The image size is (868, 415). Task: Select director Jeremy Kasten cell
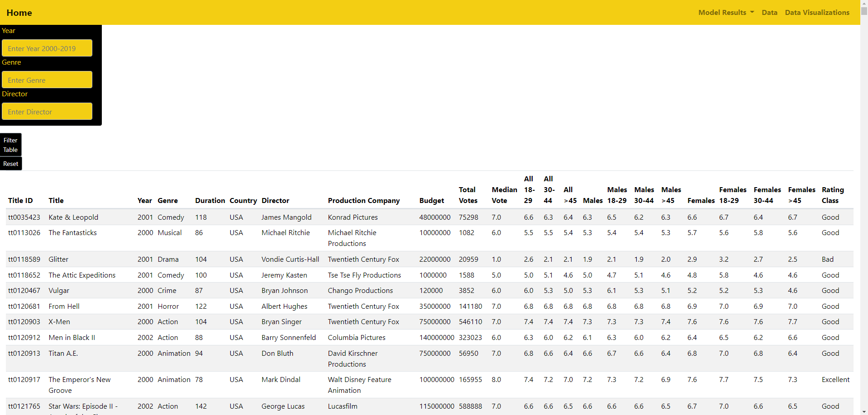[x=284, y=275]
